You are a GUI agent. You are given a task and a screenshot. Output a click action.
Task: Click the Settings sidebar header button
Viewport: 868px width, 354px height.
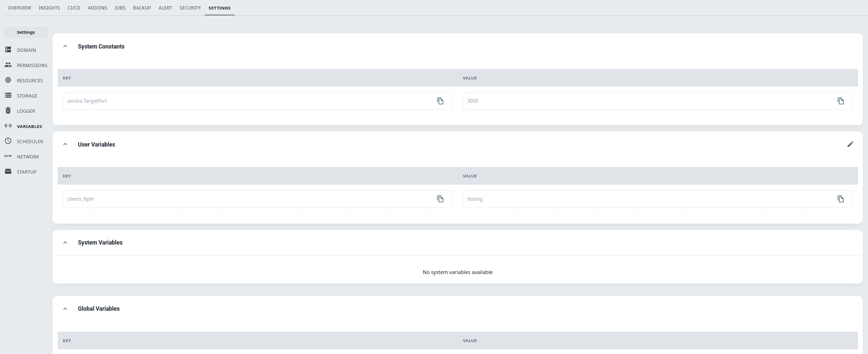point(26,32)
